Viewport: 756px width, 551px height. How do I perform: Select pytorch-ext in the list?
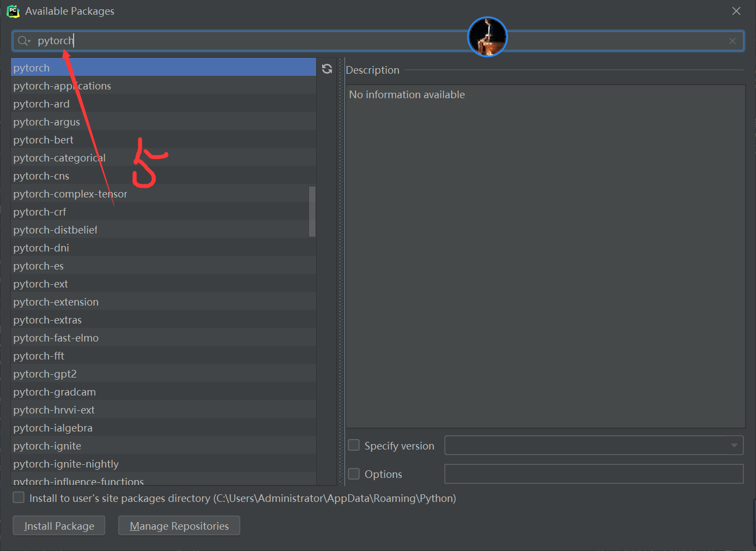164,284
